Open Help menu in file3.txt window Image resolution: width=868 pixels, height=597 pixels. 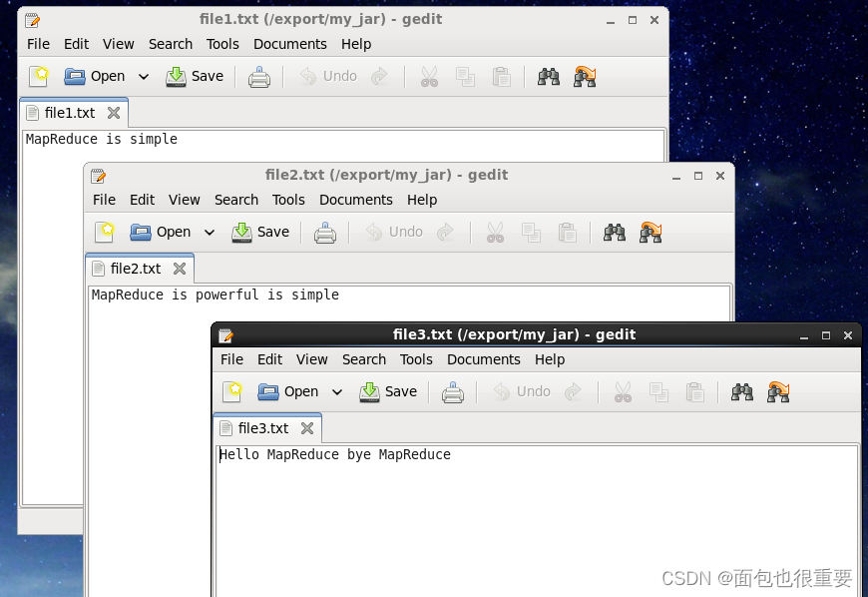click(x=550, y=359)
